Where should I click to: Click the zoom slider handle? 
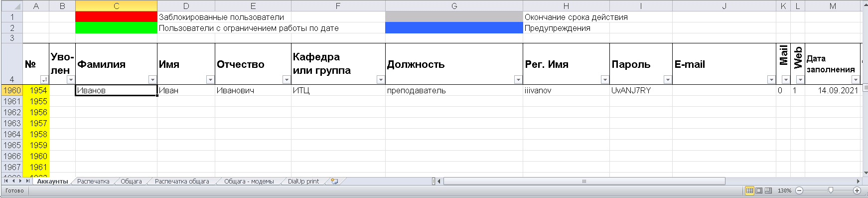(831, 191)
